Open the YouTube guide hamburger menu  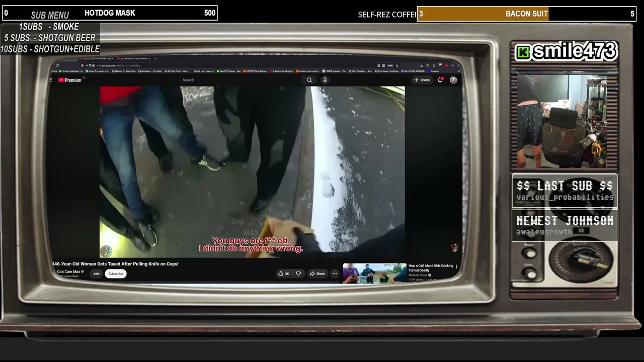click(x=51, y=80)
